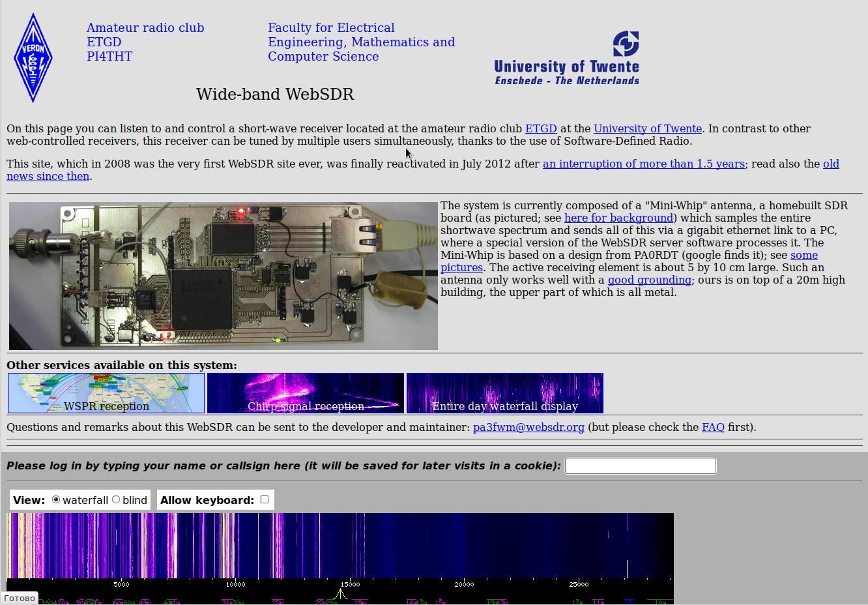The height and width of the screenshot is (605, 868).
Task: Open the Entire day waterfall display thumbnail
Action: [505, 393]
